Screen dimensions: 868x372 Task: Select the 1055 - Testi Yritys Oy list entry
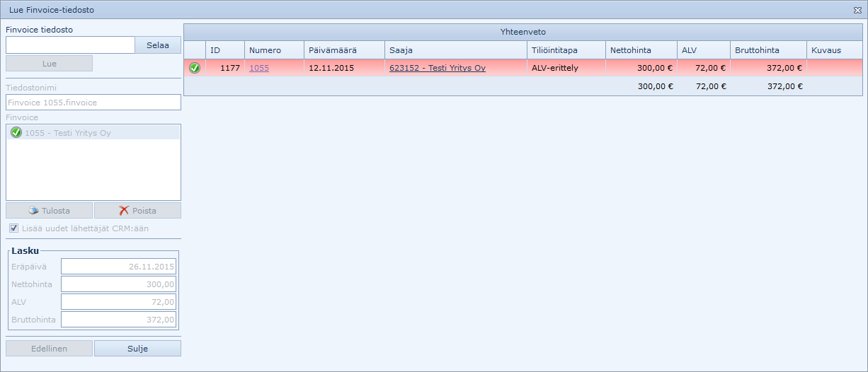coord(93,133)
